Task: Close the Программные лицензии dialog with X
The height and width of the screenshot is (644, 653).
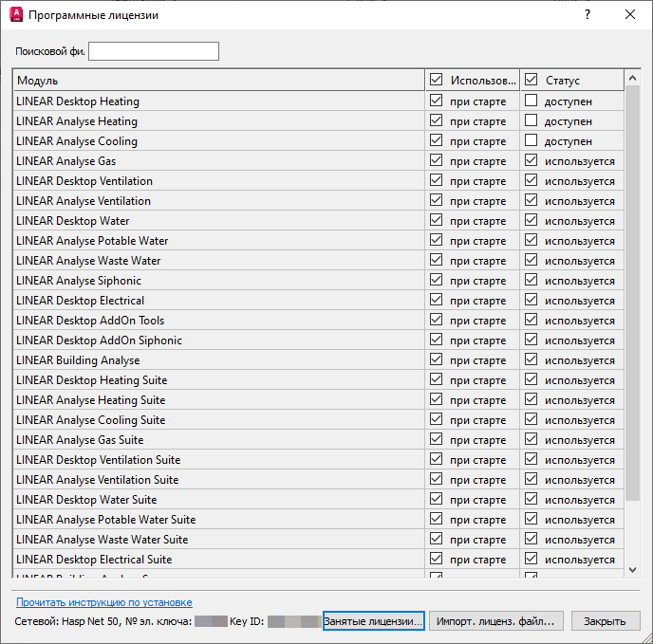Action: 630,14
